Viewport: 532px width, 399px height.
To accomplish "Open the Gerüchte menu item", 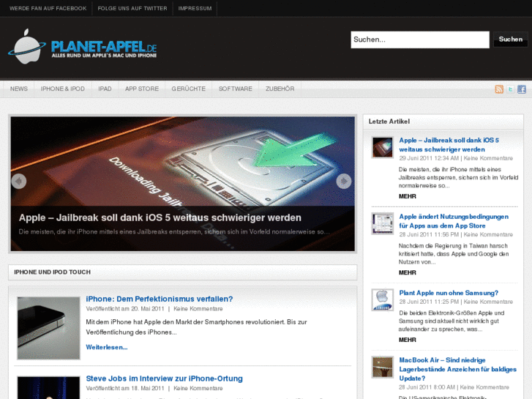I will [189, 89].
